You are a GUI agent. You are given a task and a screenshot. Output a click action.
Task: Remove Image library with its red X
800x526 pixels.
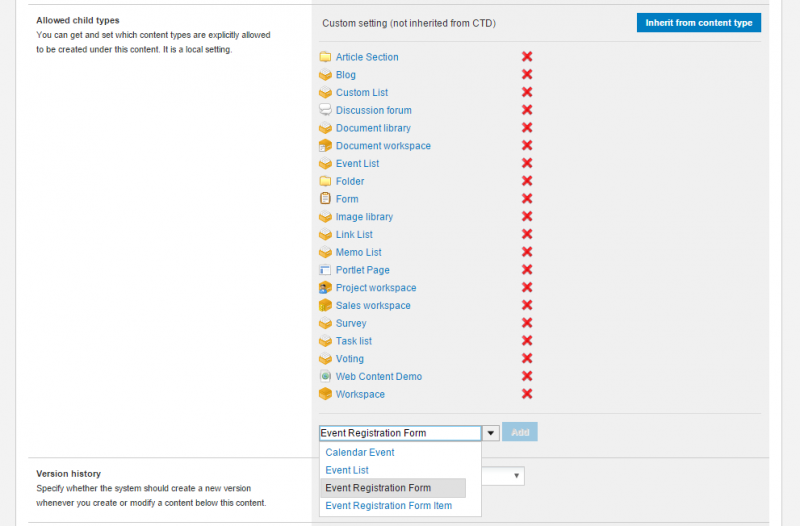tap(527, 216)
